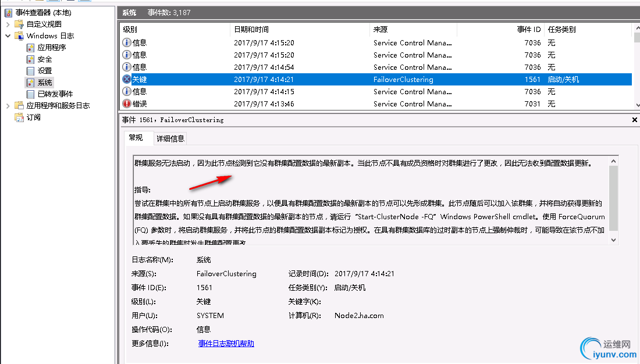Click the SYSTEM user value
The image size is (640, 364).
point(210,315)
